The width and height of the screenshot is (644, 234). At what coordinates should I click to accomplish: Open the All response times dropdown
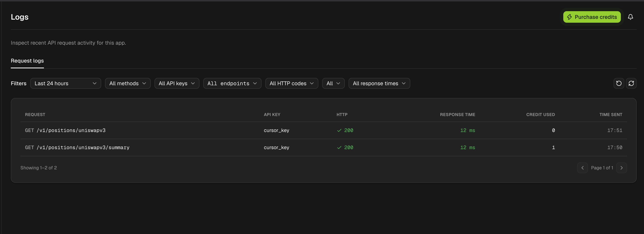tap(379, 83)
